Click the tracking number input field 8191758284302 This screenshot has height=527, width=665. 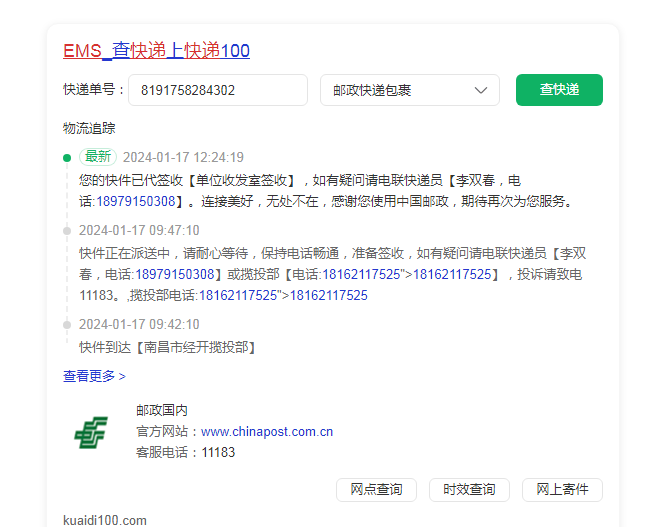pyautogui.click(x=218, y=90)
